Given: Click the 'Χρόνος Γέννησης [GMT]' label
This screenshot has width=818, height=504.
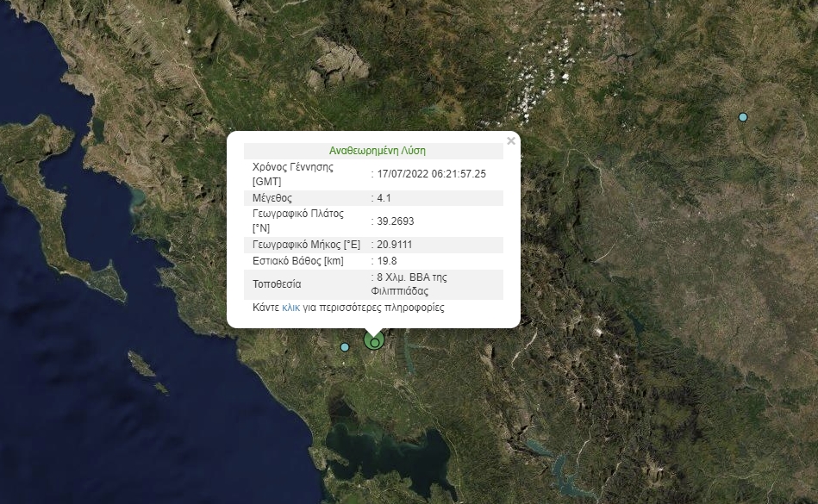Looking at the screenshot, I should [x=293, y=174].
